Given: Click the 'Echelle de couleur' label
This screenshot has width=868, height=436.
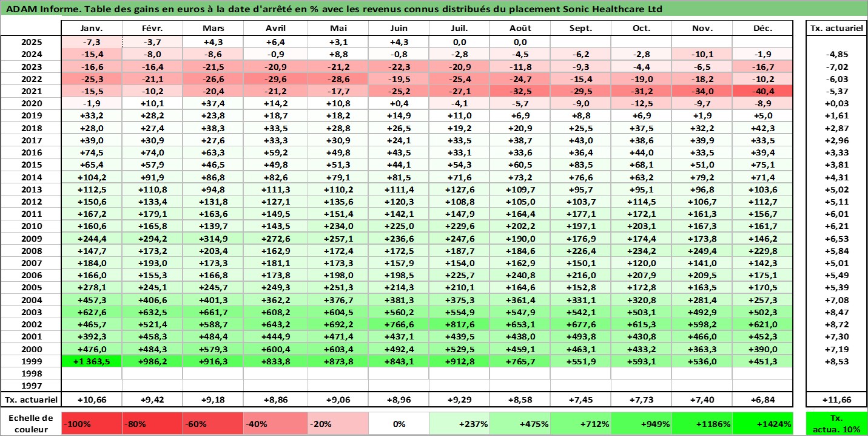Looking at the screenshot, I should [31, 424].
